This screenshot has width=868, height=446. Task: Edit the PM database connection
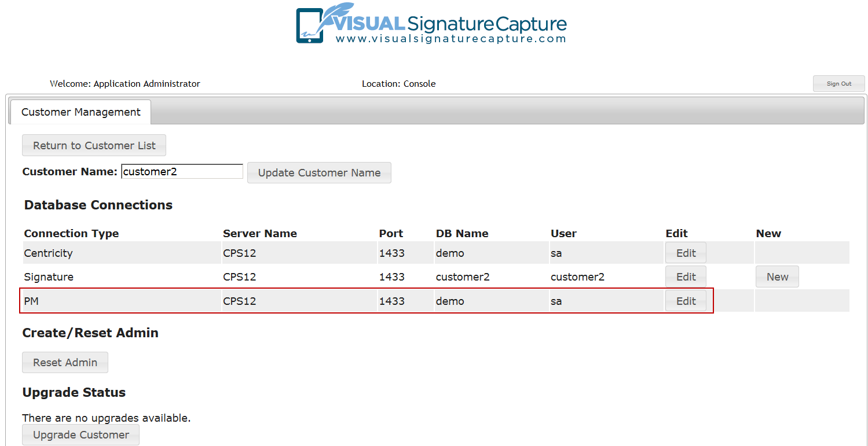(686, 301)
